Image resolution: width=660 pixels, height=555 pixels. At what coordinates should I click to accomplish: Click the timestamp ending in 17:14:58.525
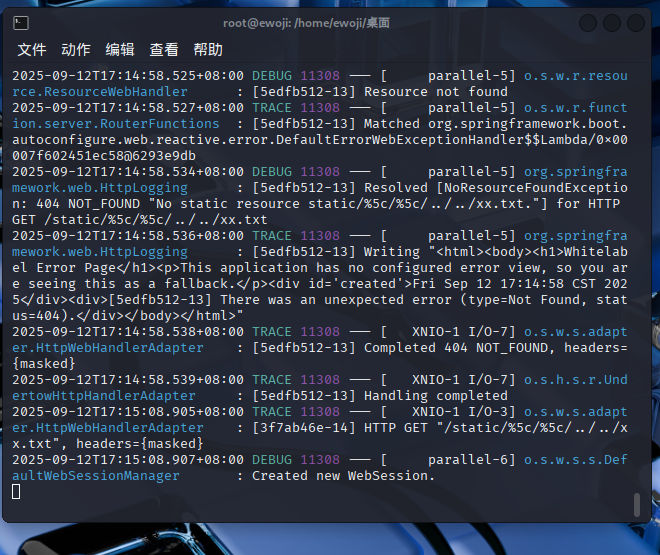tap(127, 76)
